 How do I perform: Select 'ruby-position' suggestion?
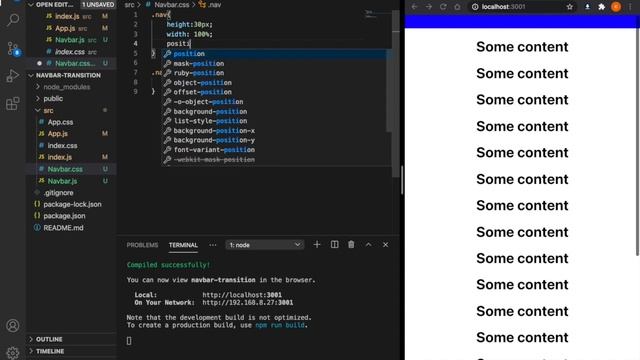274,73
